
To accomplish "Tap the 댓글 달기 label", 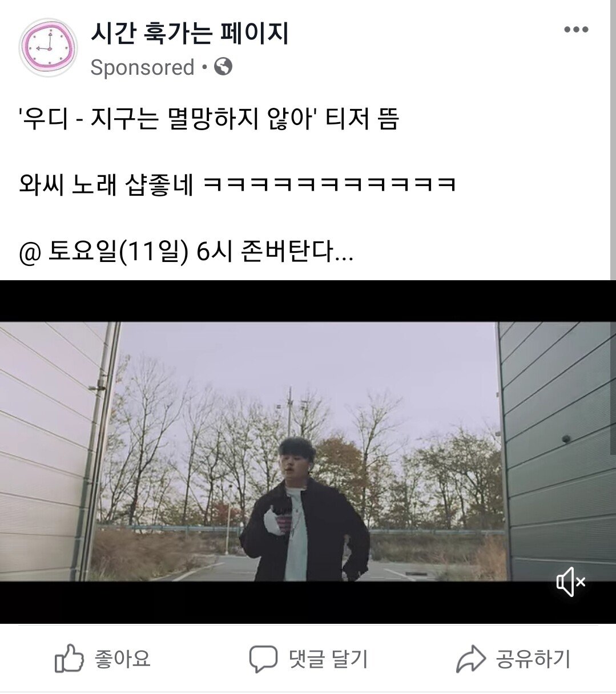I will pyautogui.click(x=328, y=659).
